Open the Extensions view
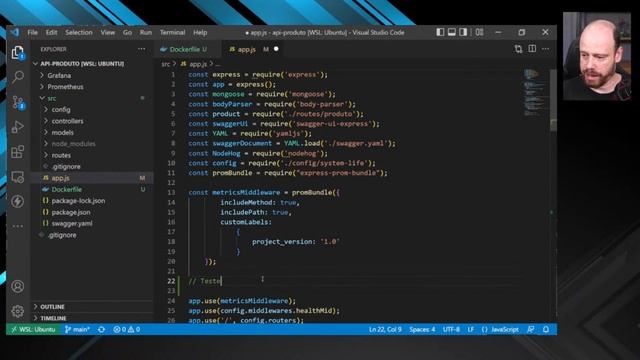 pyautogui.click(x=18, y=152)
